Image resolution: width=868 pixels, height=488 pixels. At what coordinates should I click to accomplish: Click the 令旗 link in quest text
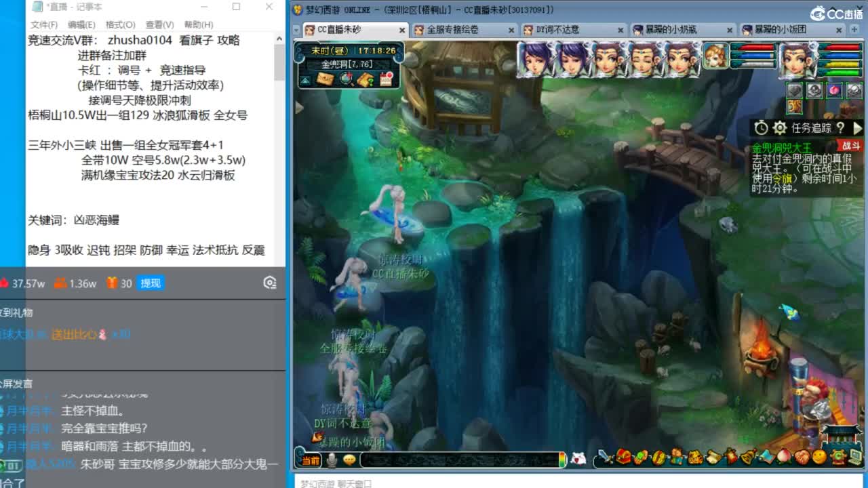783,179
